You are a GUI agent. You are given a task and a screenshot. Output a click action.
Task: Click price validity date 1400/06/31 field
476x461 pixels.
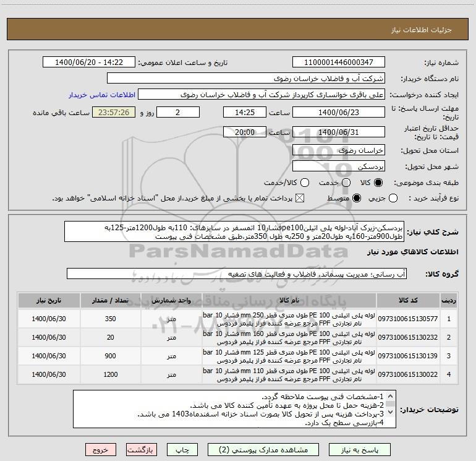(339, 132)
